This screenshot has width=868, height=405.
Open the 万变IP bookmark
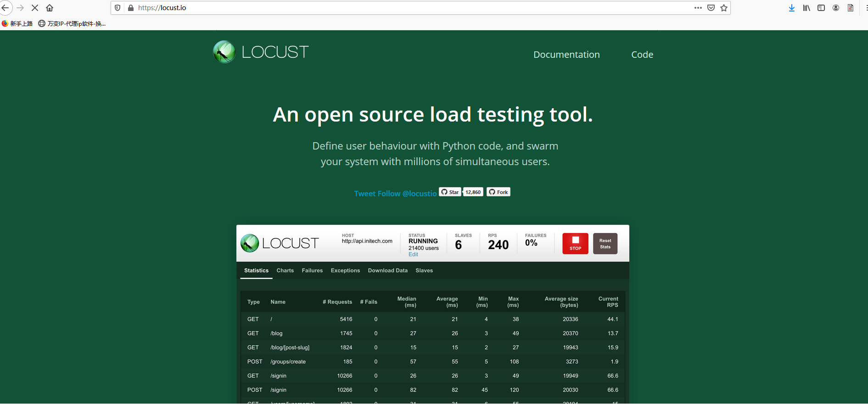[x=72, y=23]
